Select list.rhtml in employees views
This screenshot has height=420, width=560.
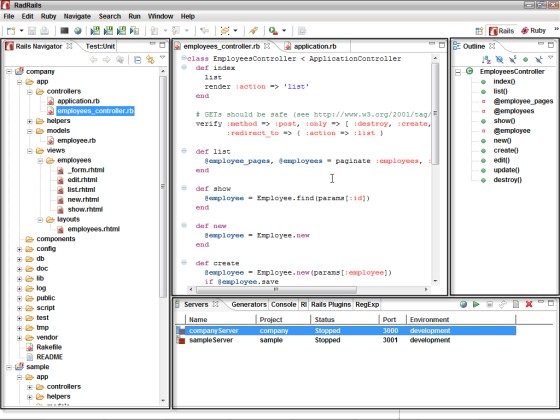(81, 190)
